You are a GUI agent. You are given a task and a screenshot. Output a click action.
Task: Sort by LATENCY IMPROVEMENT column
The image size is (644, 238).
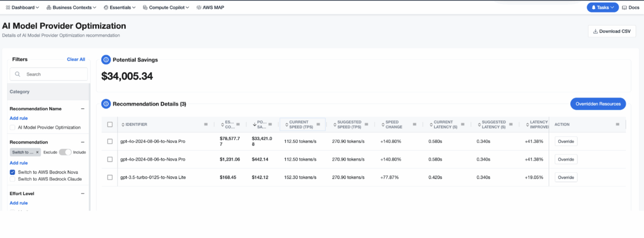point(537,125)
